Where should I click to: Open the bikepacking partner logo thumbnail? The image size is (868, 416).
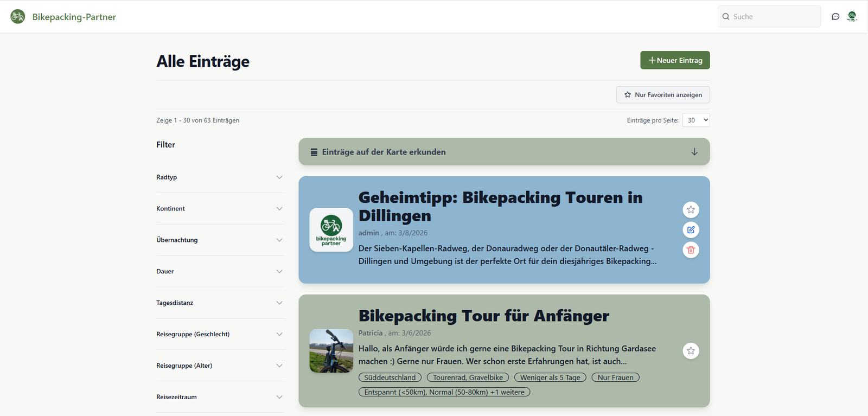click(331, 230)
